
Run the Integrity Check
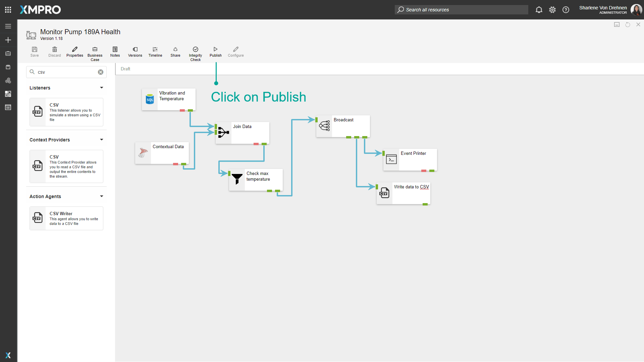[195, 53]
